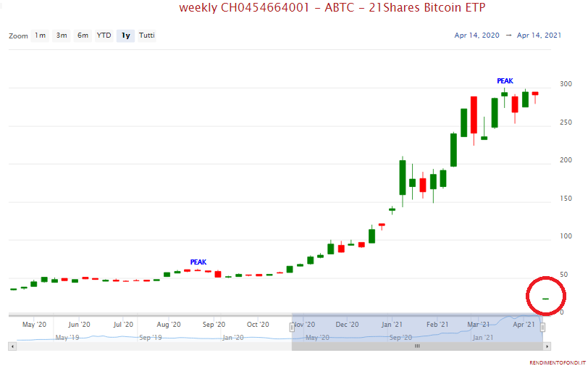Click the PEAK flag near Apr '21
The width and height of the screenshot is (588, 366).
505,81
